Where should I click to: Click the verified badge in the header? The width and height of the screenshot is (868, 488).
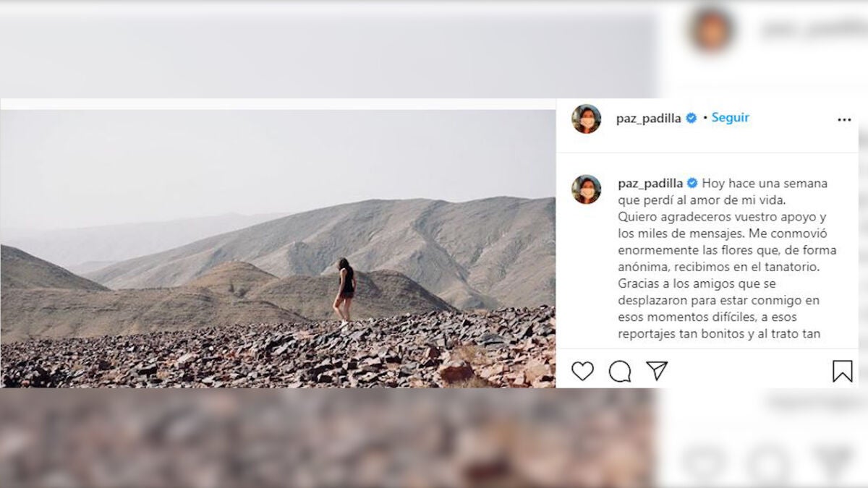click(x=692, y=118)
